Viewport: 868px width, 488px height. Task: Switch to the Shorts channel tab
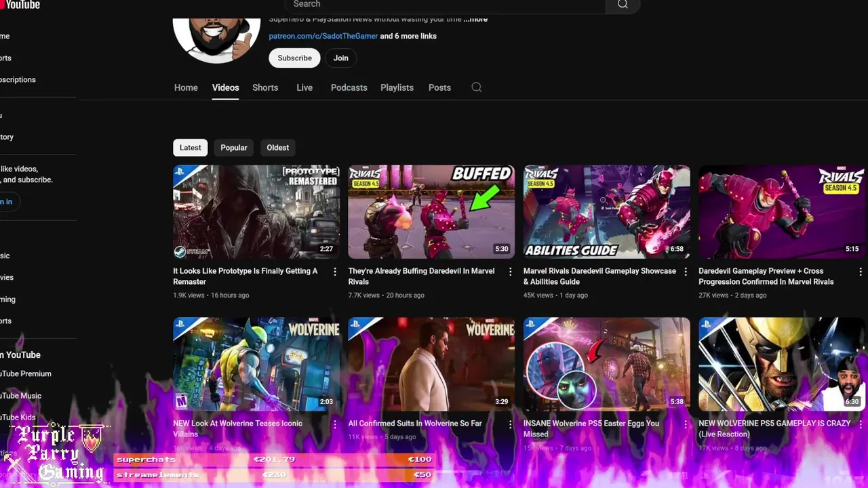(x=265, y=87)
